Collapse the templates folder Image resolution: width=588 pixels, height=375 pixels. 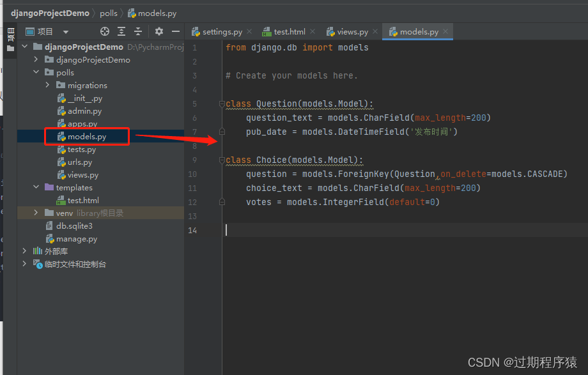pos(36,187)
